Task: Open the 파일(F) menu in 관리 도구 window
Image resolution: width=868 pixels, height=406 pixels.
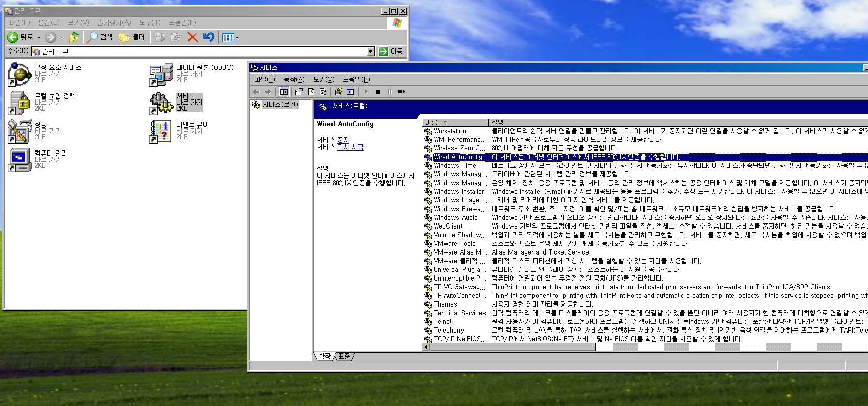Action: (19, 22)
